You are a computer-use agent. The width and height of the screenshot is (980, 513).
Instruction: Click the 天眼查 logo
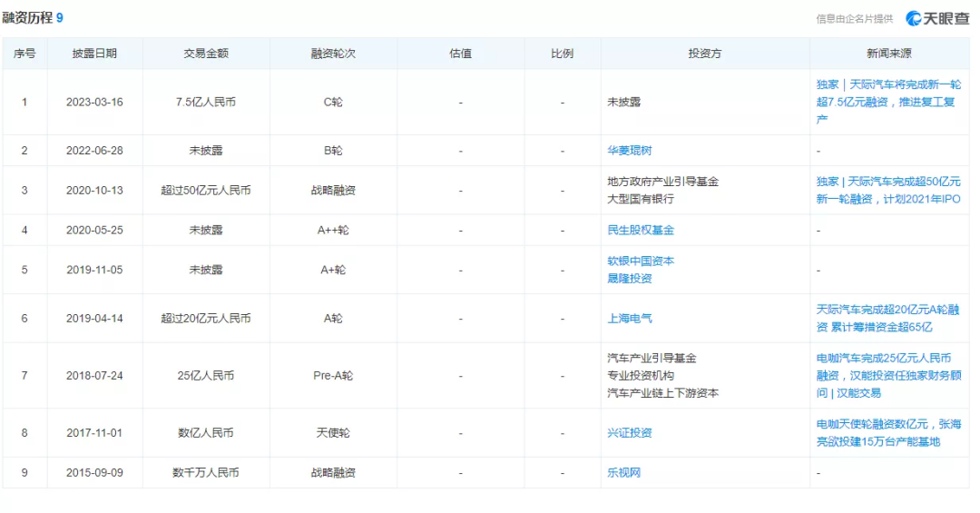point(937,18)
